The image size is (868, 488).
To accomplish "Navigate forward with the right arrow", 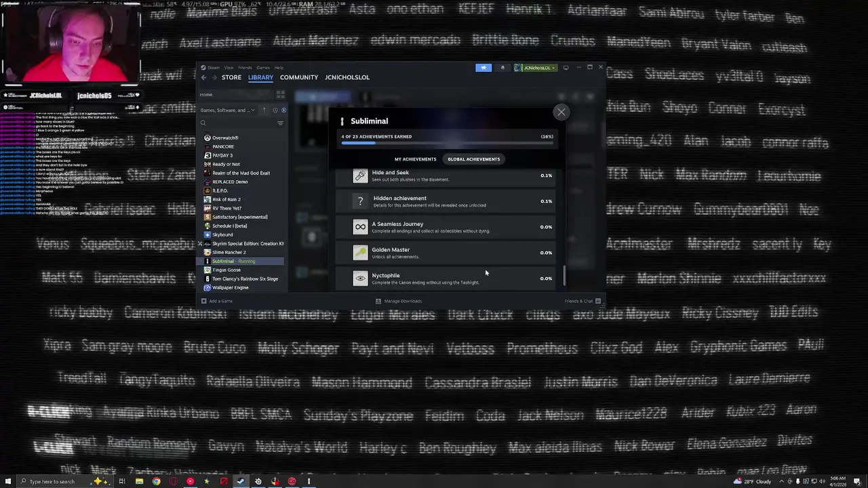I will point(213,77).
